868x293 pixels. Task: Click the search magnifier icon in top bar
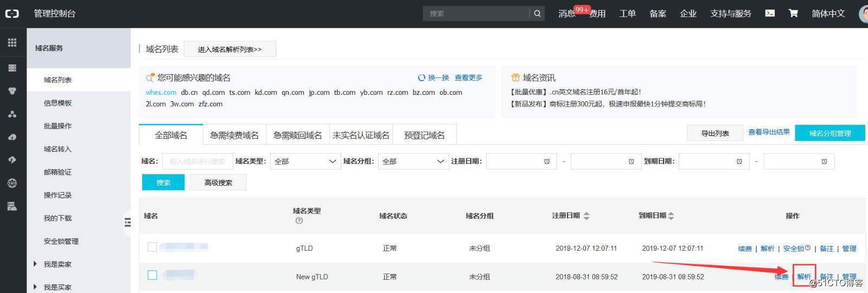537,14
